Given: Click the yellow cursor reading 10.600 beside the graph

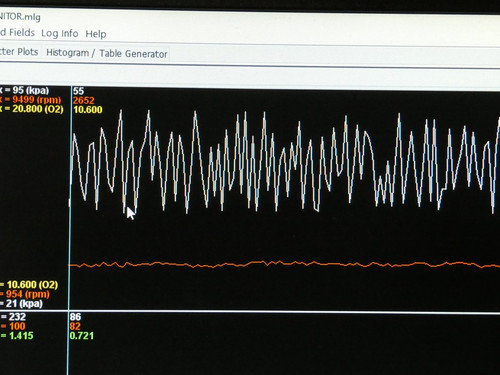Looking at the screenshot, I should (x=88, y=110).
